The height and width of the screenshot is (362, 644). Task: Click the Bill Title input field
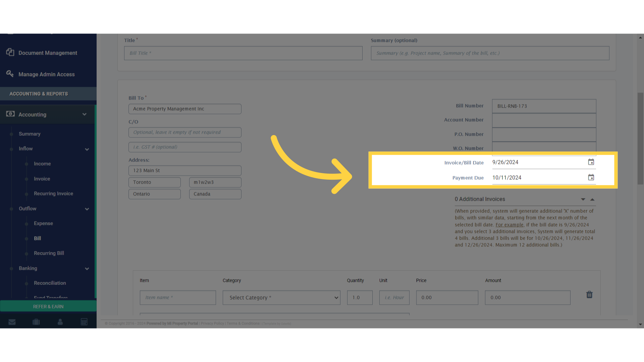pos(243,53)
